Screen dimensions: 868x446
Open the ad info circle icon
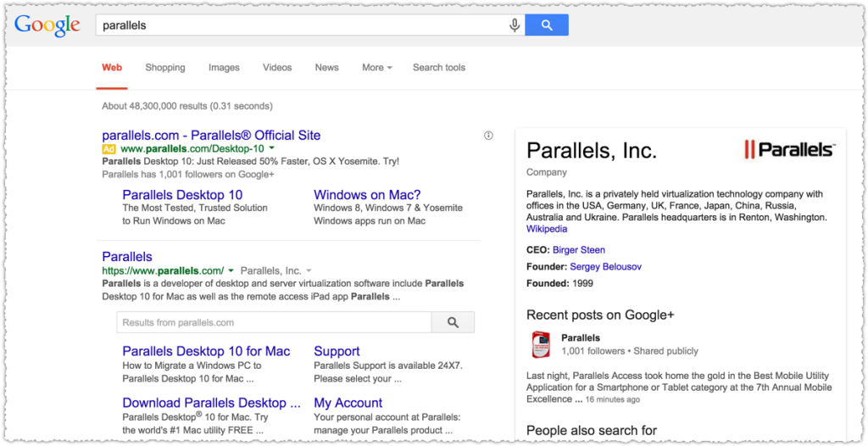[488, 135]
